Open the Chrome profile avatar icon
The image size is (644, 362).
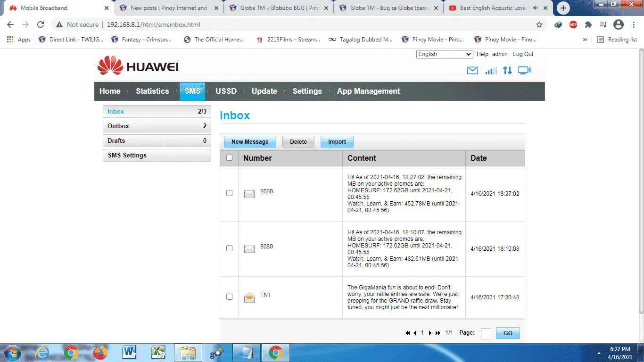coord(619,25)
